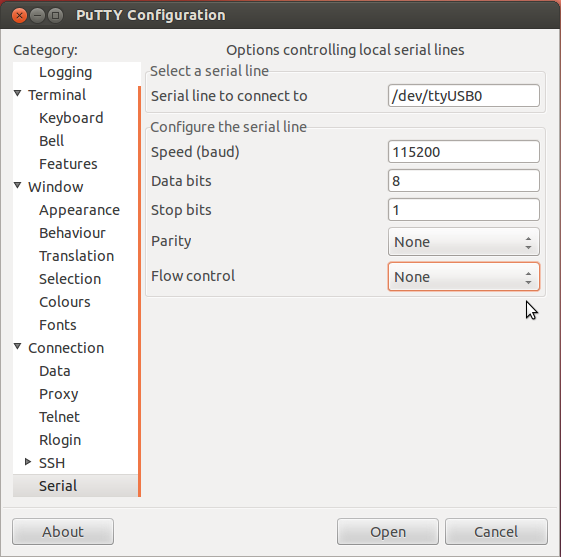Open the Features settings category
Screen dimensions: 561x557
[x=68, y=164]
